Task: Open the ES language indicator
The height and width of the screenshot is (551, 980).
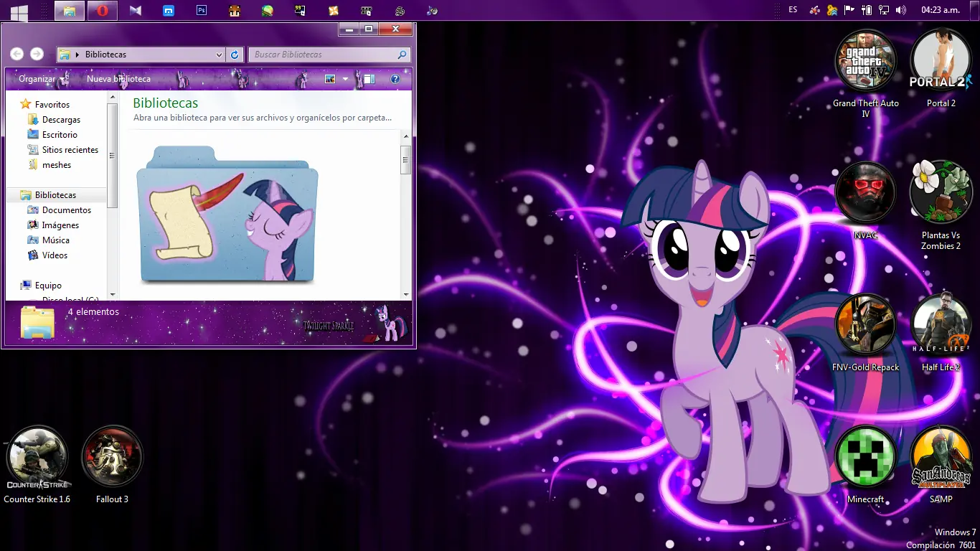Action: point(793,10)
